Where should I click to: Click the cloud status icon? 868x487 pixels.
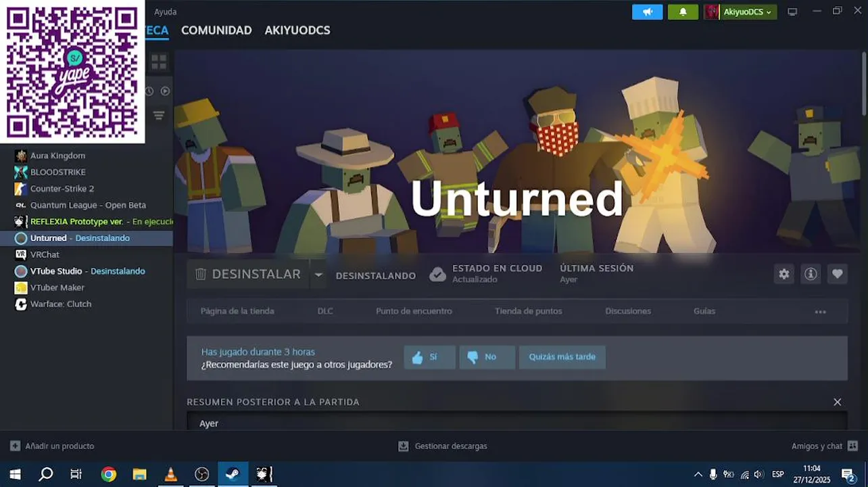point(437,274)
